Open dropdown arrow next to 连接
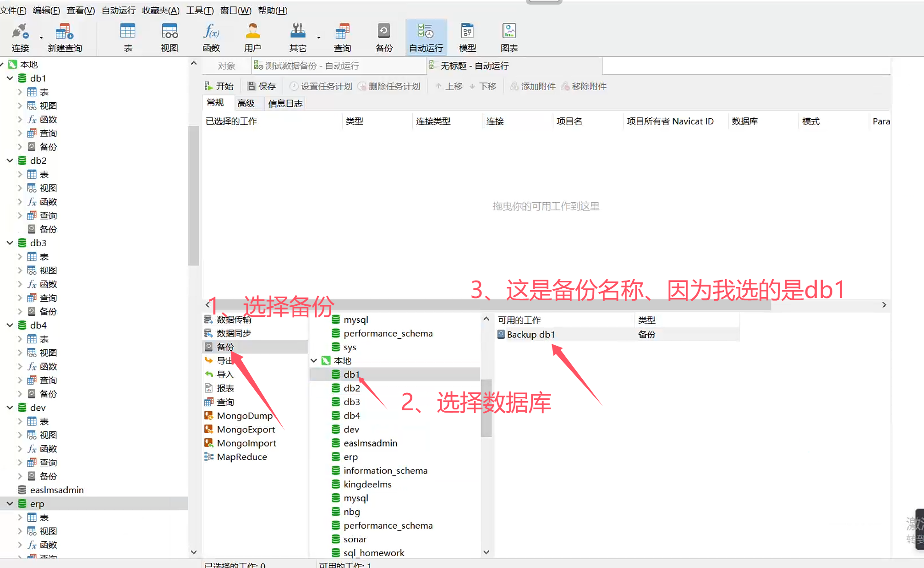The height and width of the screenshot is (568, 924). pos(41,38)
